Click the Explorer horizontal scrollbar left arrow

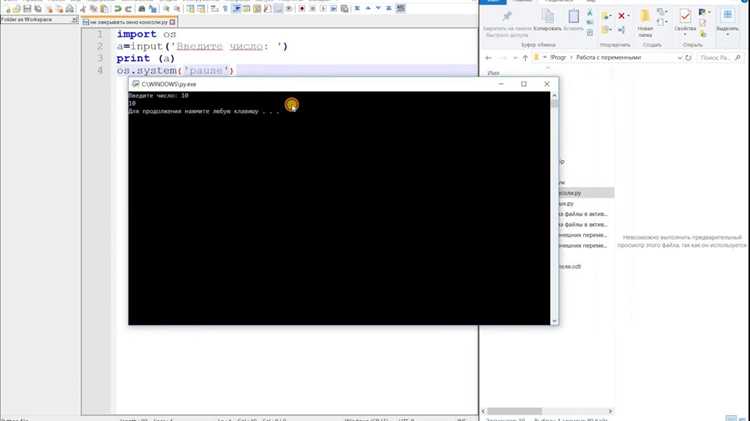(x=484, y=411)
